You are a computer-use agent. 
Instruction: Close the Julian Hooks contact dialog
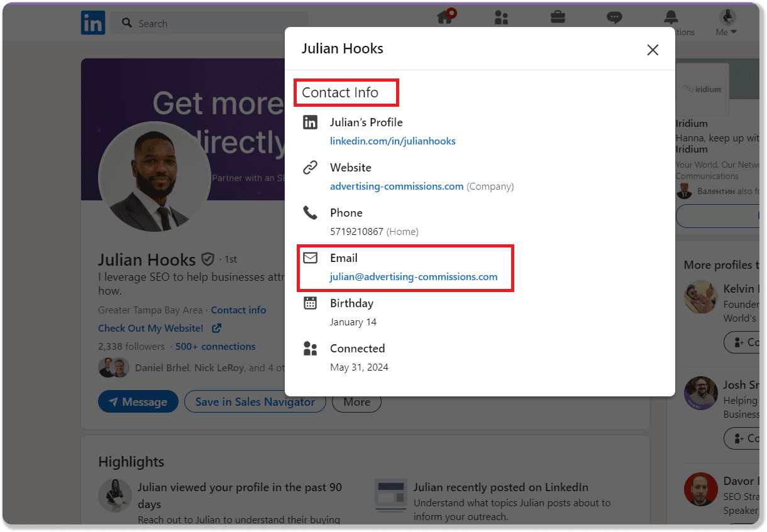[x=653, y=50]
